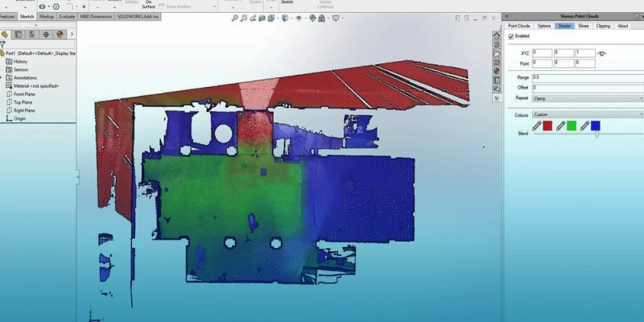644x322 pixels.
Task: Click the eyedropper next to green swatch
Action: click(x=560, y=126)
